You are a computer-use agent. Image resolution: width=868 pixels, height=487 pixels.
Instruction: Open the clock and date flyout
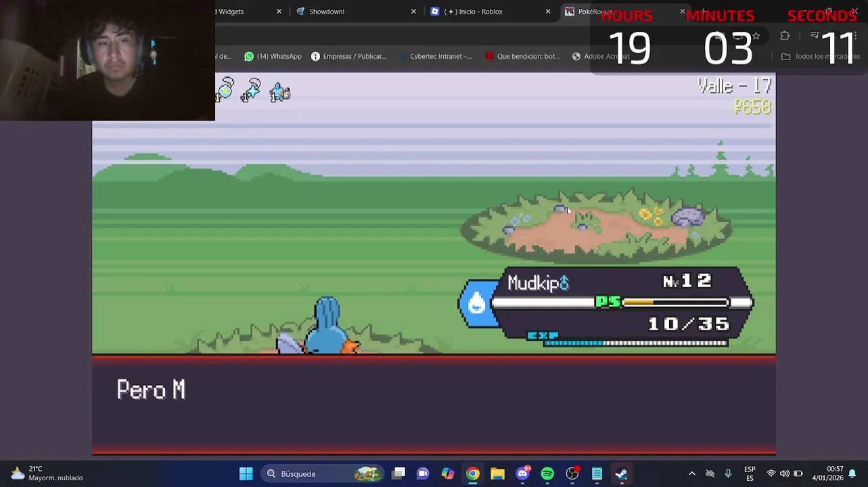(829, 473)
